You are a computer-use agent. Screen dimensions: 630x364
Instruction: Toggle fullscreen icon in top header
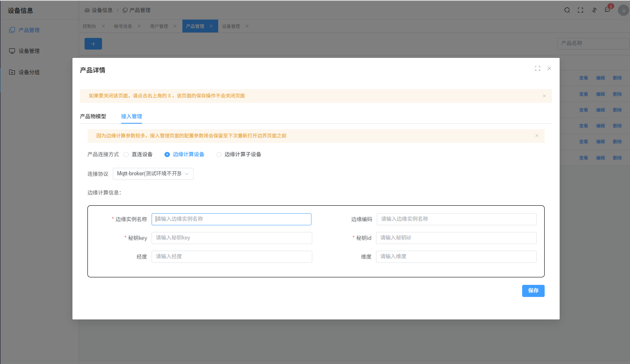[580, 10]
